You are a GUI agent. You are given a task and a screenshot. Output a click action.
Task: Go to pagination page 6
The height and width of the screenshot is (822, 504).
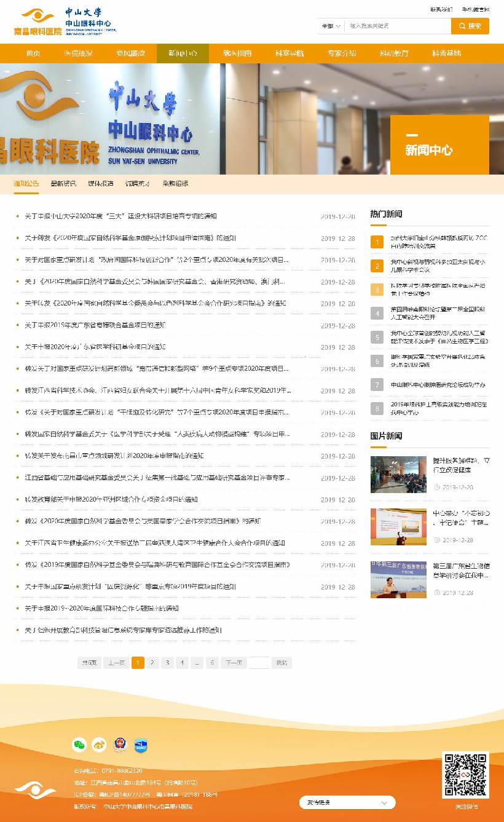(212, 663)
